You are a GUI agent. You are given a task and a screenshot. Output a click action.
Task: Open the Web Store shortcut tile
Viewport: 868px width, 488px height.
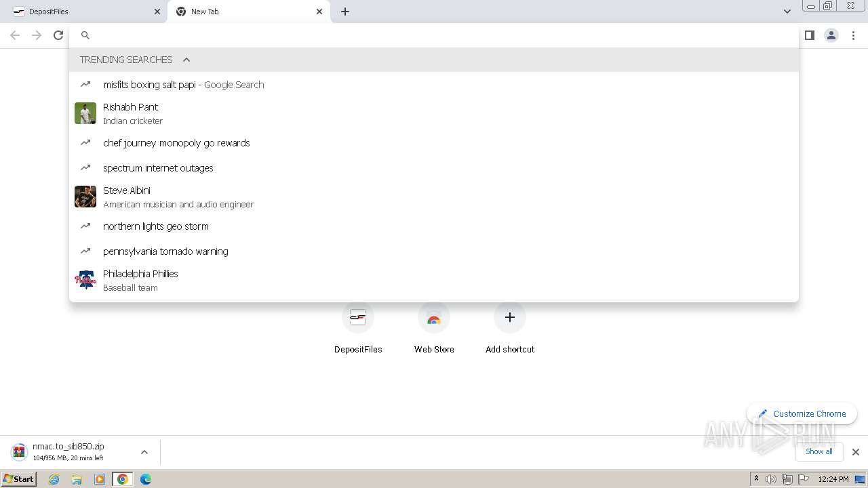[434, 329]
